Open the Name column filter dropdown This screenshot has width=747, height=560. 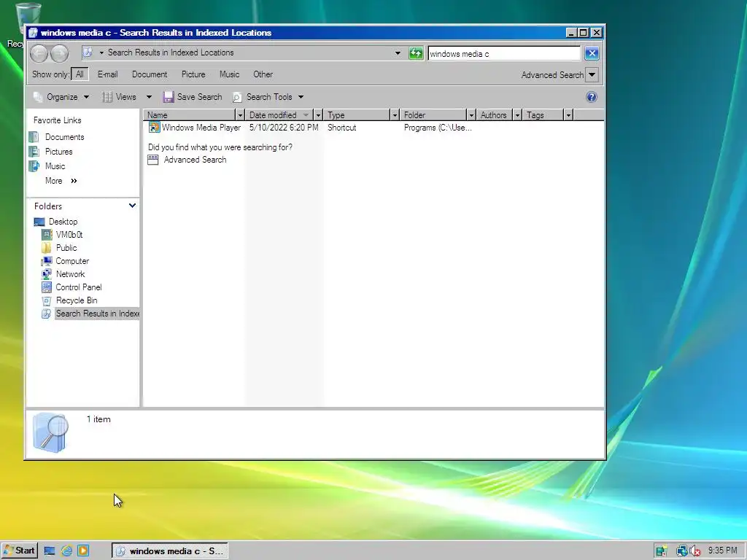tap(240, 115)
